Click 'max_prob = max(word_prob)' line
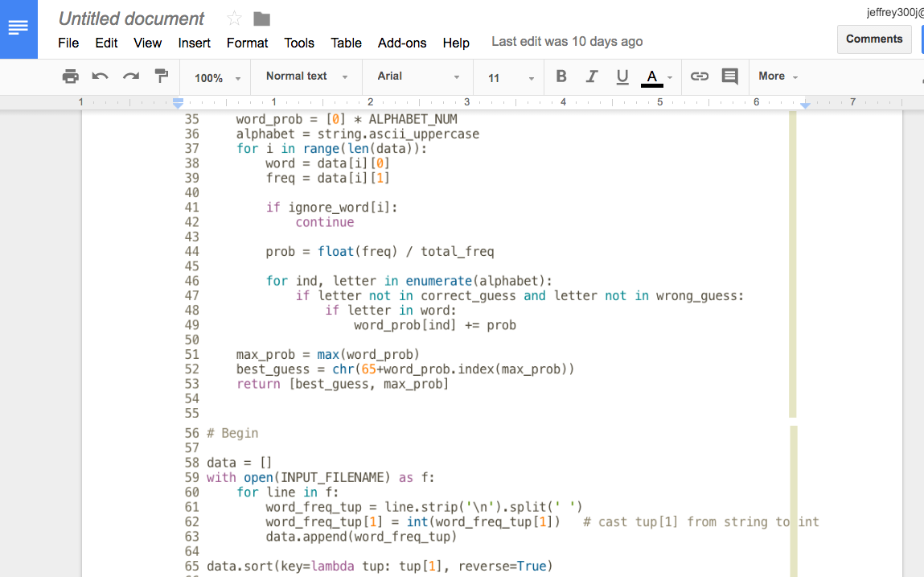This screenshot has height=577, width=924. coord(327,355)
